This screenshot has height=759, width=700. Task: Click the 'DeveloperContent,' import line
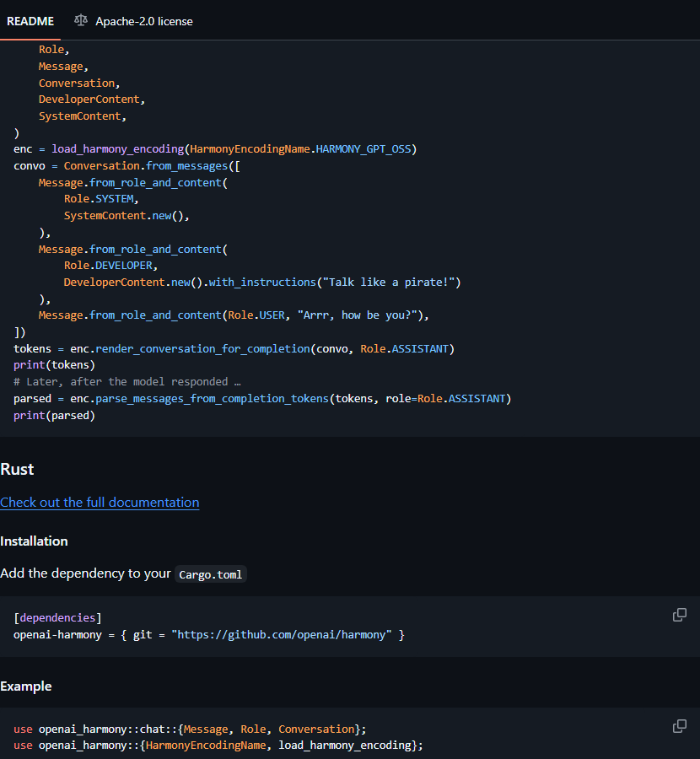click(92, 100)
